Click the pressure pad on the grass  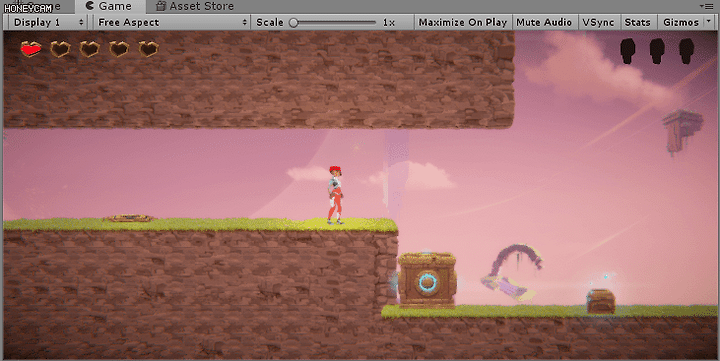[129, 218]
